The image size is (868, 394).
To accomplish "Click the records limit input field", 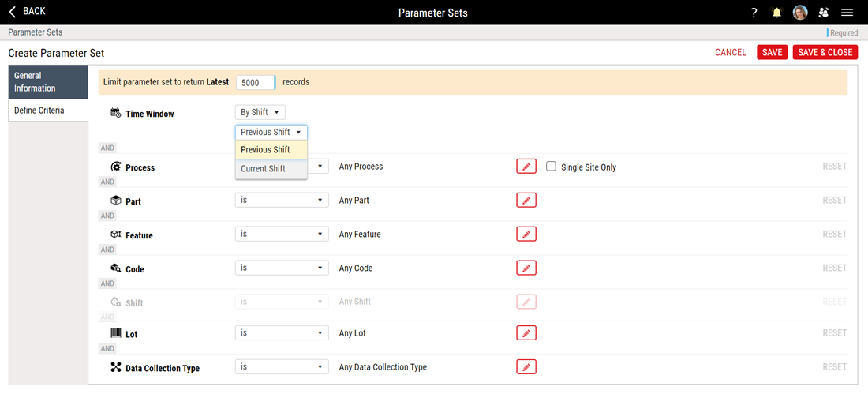I will tap(256, 82).
